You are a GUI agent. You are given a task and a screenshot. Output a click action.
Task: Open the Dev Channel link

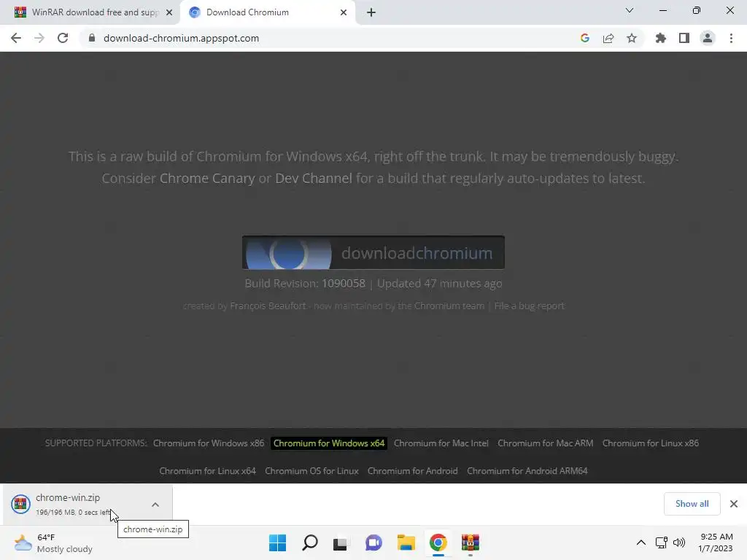[x=314, y=179]
